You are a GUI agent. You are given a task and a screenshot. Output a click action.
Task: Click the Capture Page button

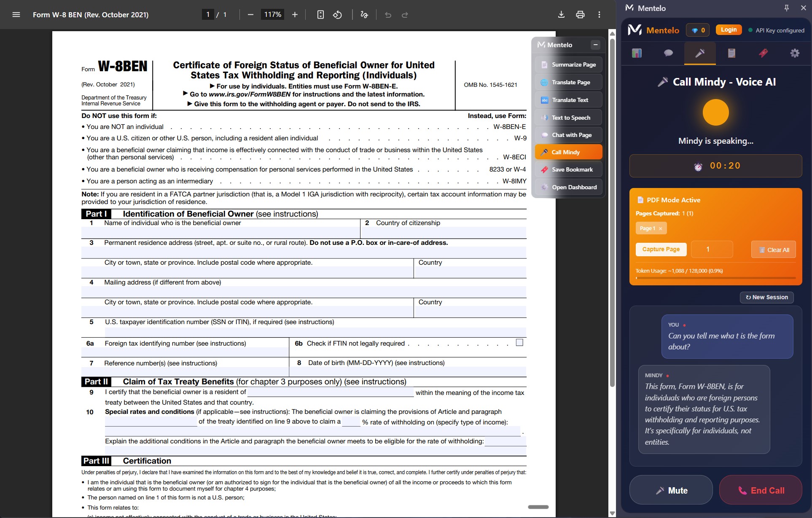[x=661, y=249]
